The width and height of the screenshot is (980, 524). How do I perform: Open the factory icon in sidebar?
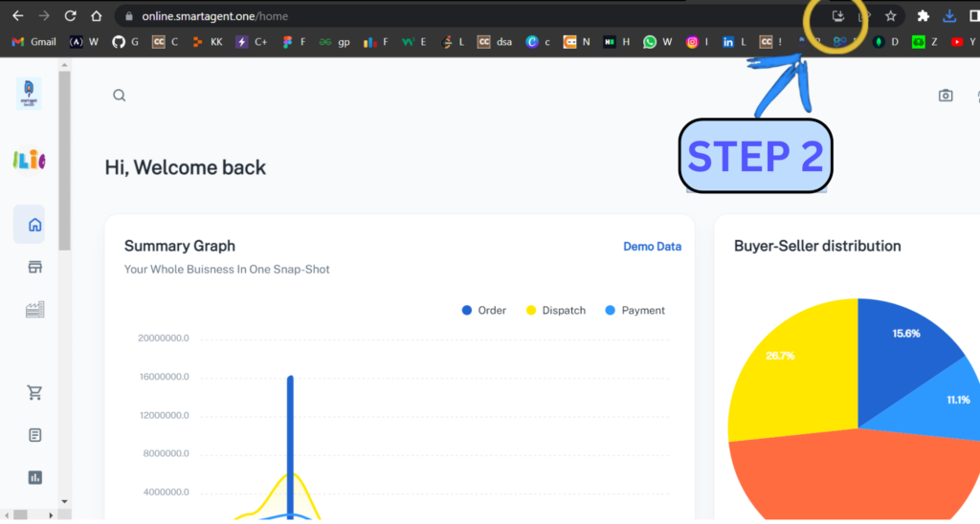coord(35,309)
